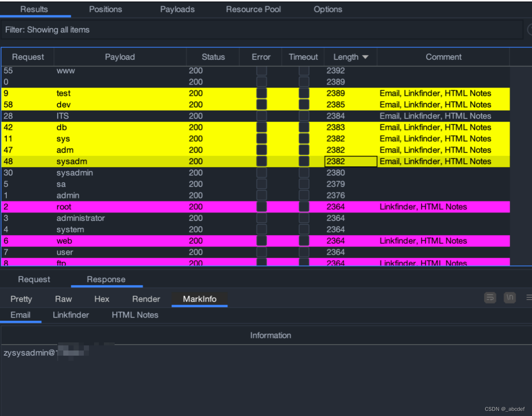Switch to the Request message tab

[34, 279]
